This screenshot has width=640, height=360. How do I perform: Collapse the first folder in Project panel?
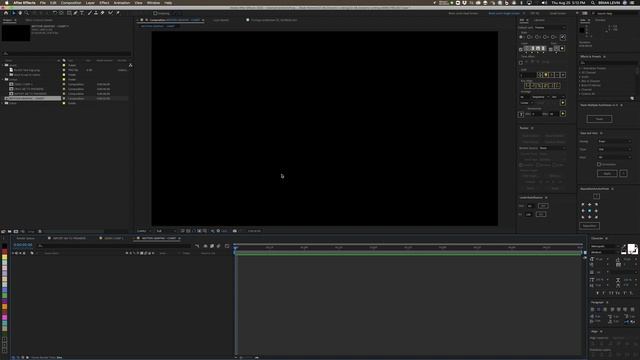(3, 65)
